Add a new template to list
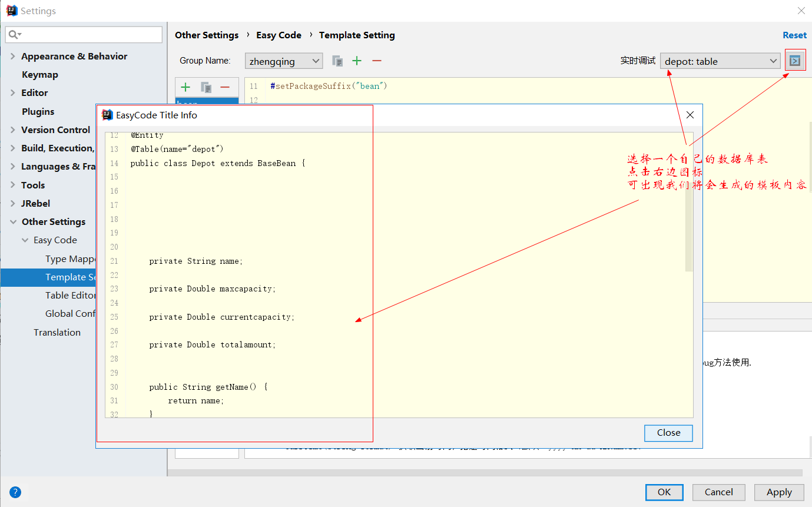Image resolution: width=812 pixels, height=507 pixels. pyautogui.click(x=185, y=87)
